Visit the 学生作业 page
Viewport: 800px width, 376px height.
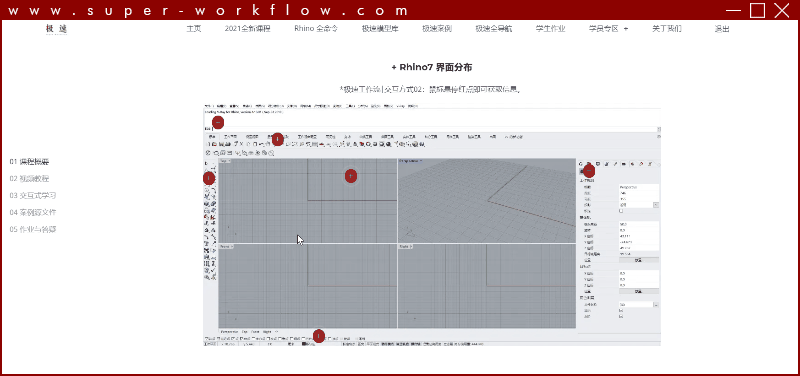(x=551, y=29)
